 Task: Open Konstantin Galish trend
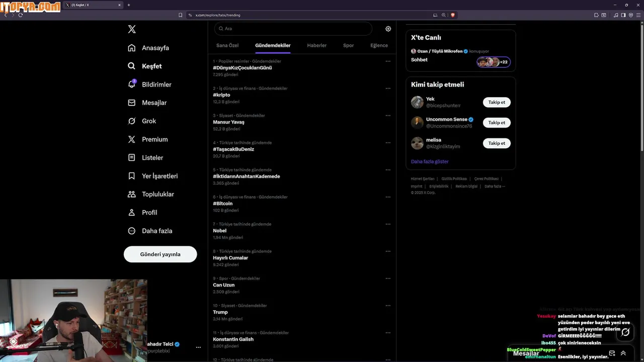point(233,339)
